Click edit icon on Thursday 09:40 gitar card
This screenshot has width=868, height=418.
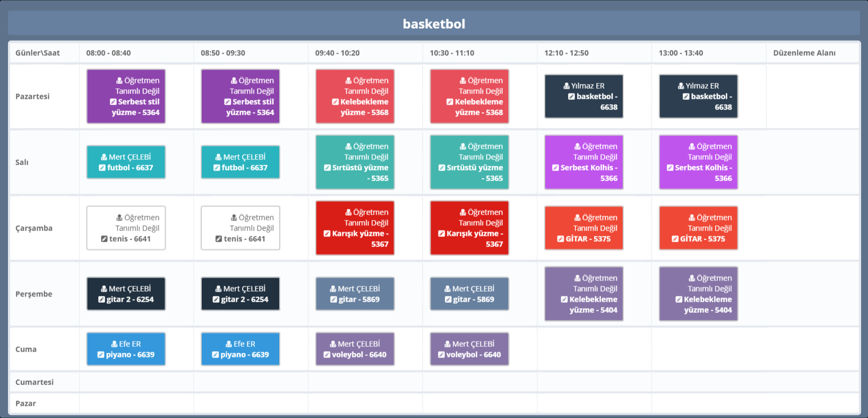pos(333,300)
